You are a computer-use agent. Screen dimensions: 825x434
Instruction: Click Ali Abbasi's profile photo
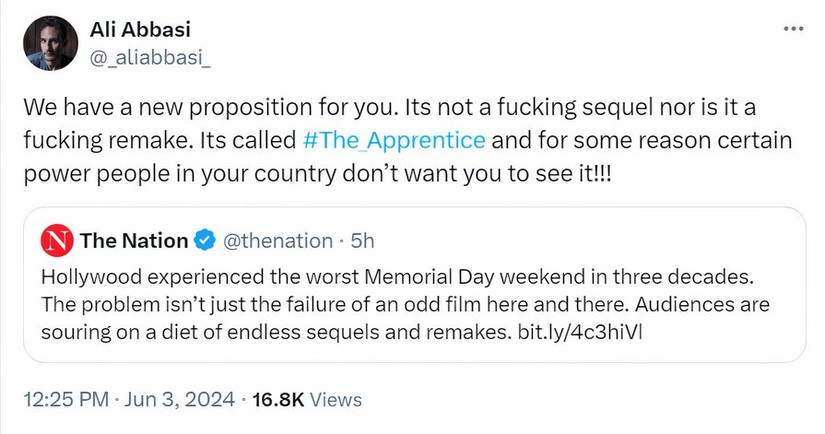(48, 42)
